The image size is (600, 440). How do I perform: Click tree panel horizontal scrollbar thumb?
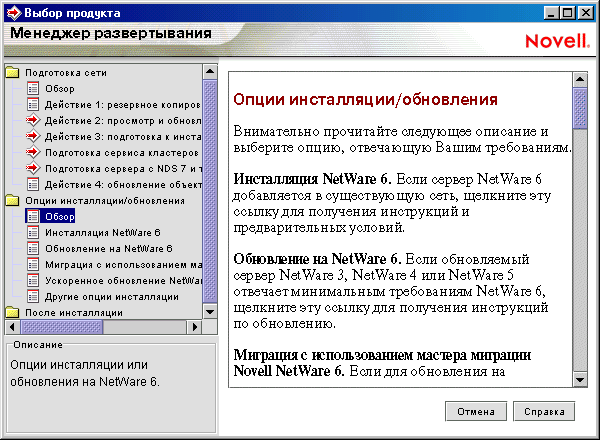click(61, 327)
